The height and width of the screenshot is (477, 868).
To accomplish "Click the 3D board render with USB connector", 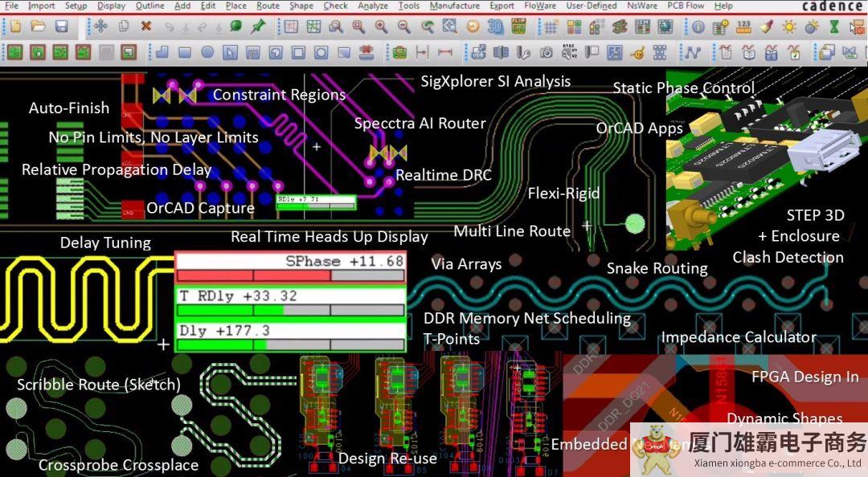I will pos(767,161).
